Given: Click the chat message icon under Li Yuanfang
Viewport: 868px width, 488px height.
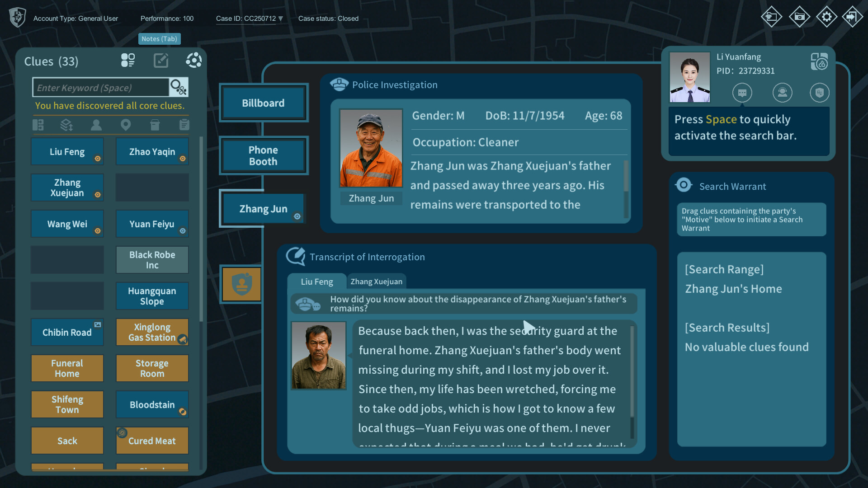Looking at the screenshot, I should pyautogui.click(x=742, y=93).
